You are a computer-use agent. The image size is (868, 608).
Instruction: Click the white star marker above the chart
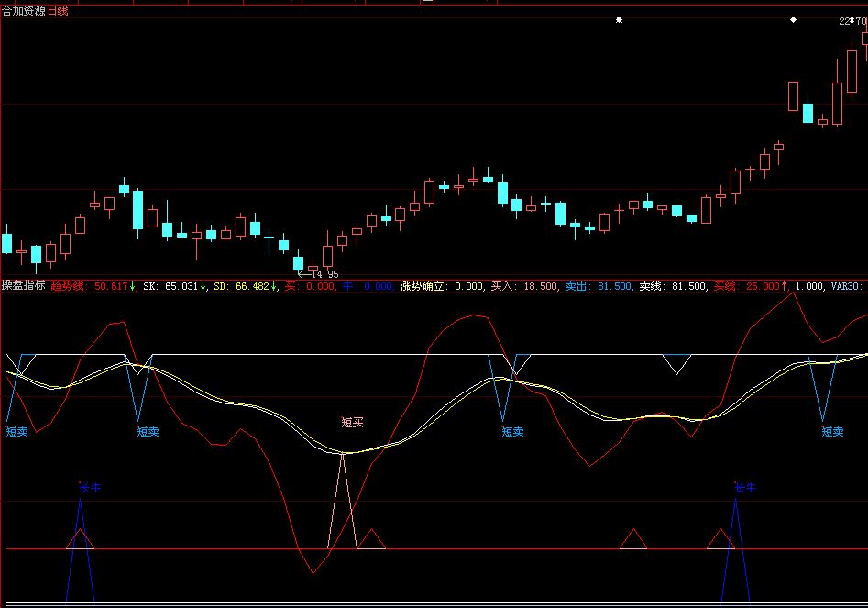click(x=619, y=19)
